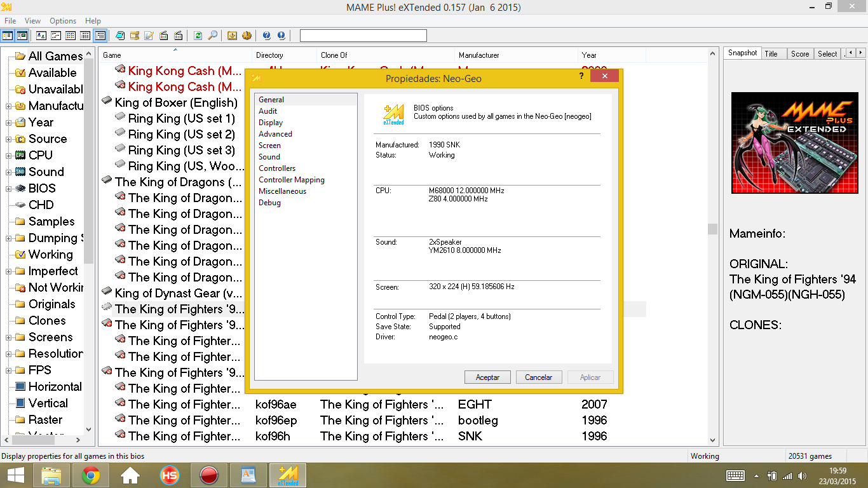Open Debug page in properties dialog
Screen dimensions: 868x488
tap(269, 203)
